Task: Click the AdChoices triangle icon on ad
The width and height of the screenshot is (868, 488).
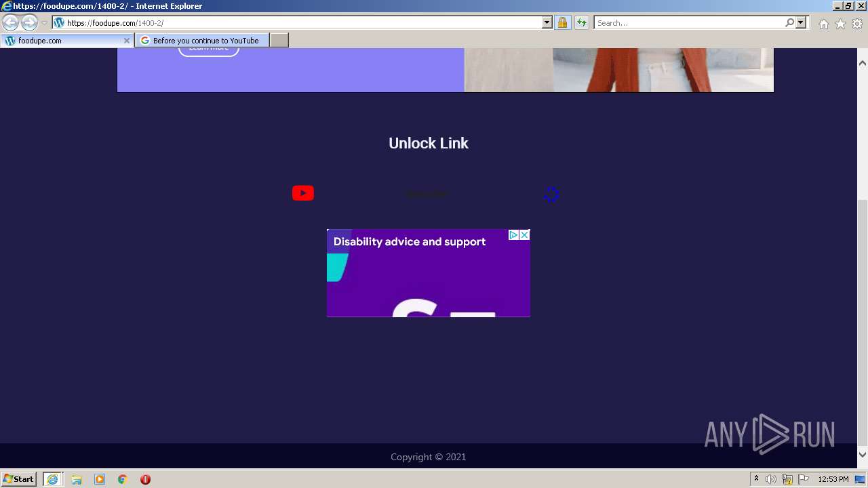Action: pyautogui.click(x=514, y=235)
